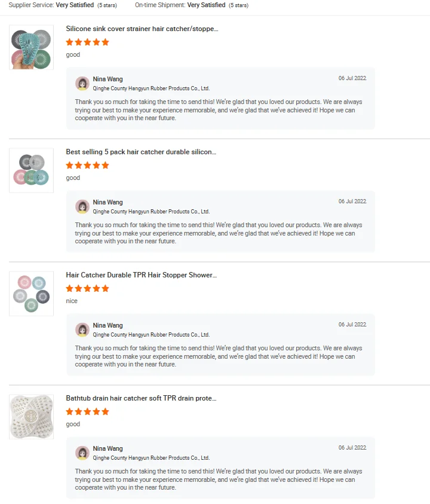The height and width of the screenshot is (504, 430).
Task: Open 'Silicone sink cover strainer hair catcher' title link
Action: (142, 29)
